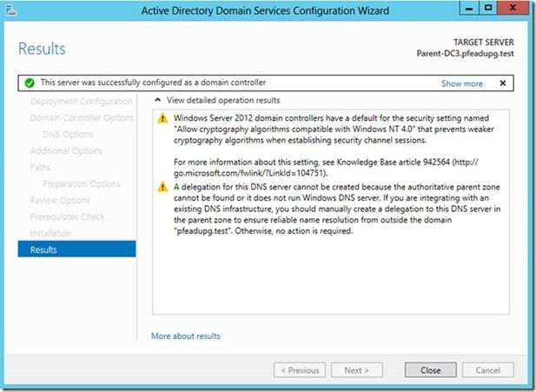This screenshot has width=536, height=392.
Task: Click the Previous button
Action: tap(300, 370)
